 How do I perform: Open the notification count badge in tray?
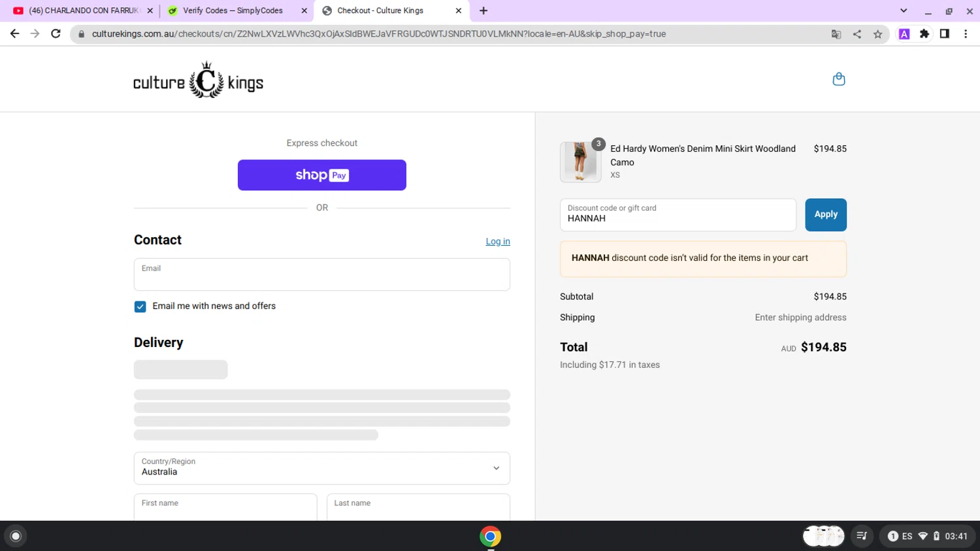[x=892, y=536]
